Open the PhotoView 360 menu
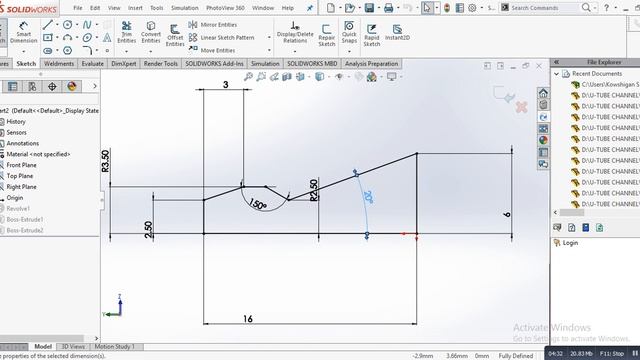 coord(225,8)
